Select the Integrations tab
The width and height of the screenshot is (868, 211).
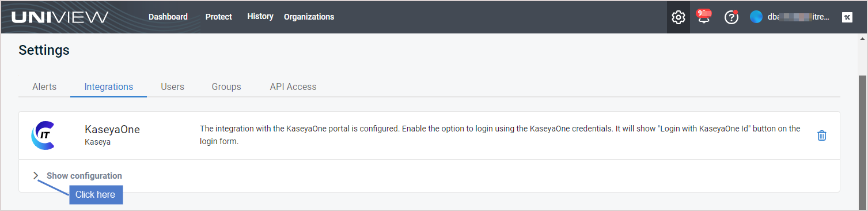109,86
